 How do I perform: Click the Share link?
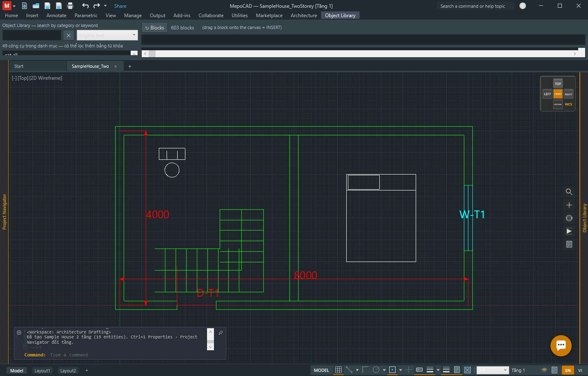point(120,6)
